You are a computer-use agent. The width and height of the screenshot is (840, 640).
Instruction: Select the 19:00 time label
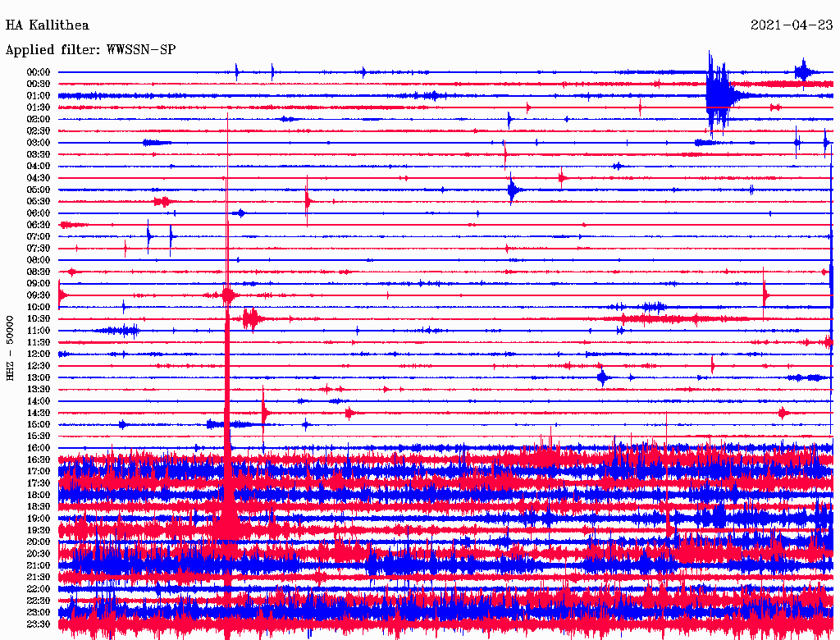click(x=39, y=519)
